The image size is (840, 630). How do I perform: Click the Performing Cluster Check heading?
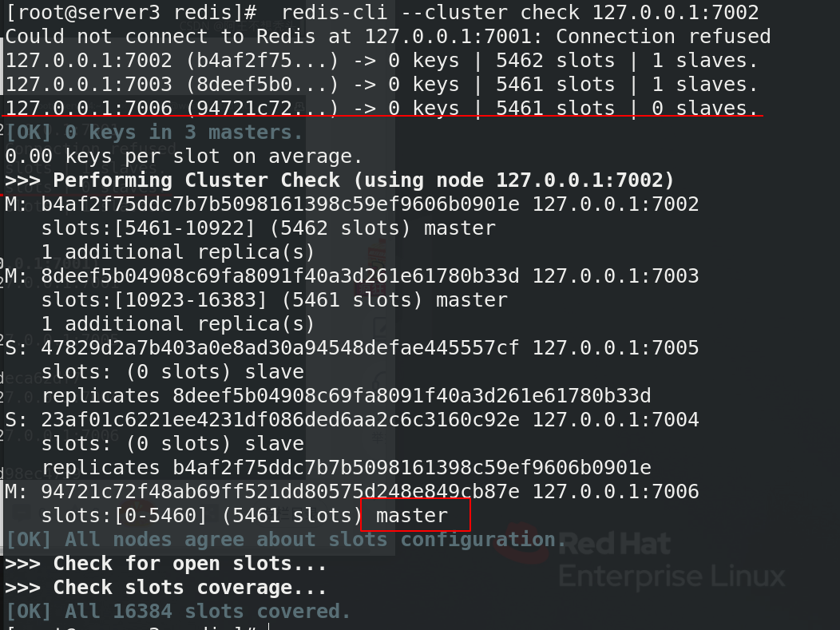[x=339, y=180]
